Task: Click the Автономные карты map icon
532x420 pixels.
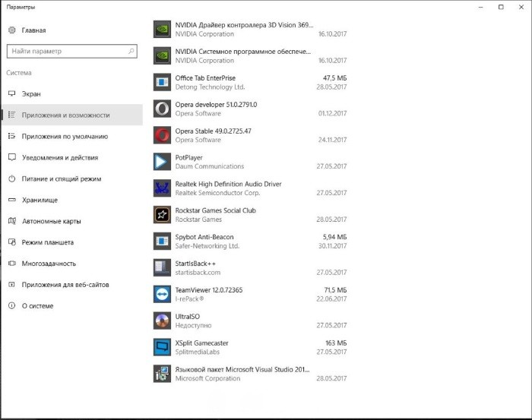Action: coord(12,221)
